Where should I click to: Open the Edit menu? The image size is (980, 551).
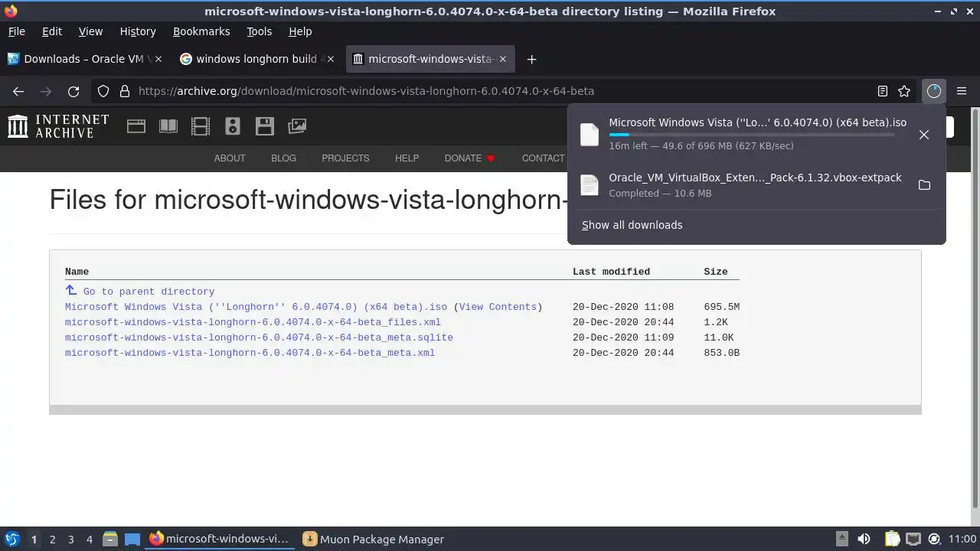pyautogui.click(x=52, y=31)
